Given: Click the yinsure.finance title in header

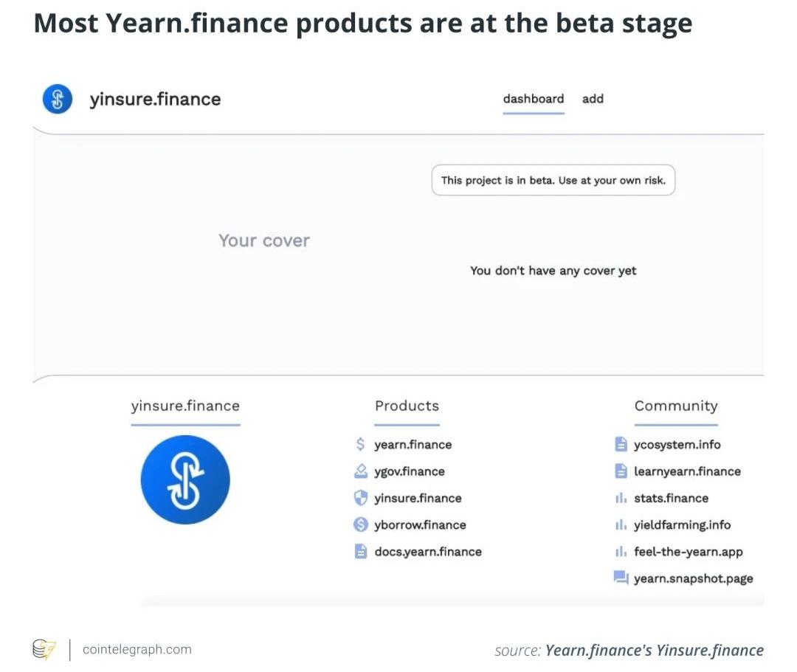Looking at the screenshot, I should click(156, 99).
